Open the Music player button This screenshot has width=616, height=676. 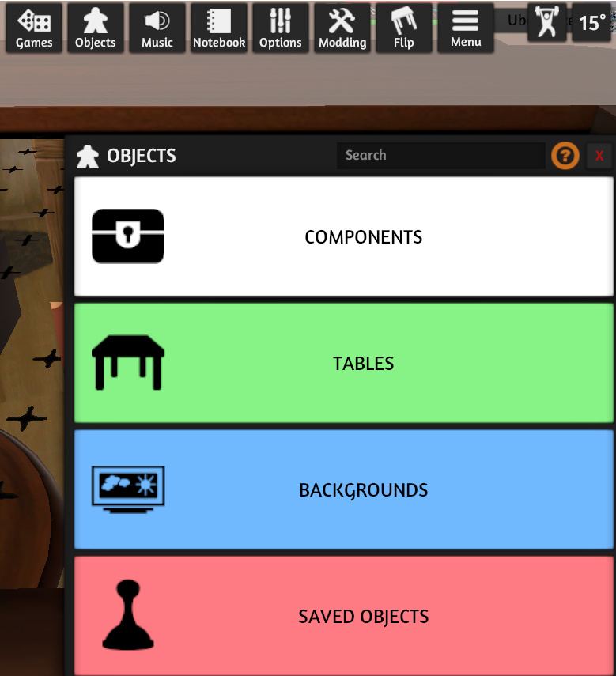(x=157, y=28)
